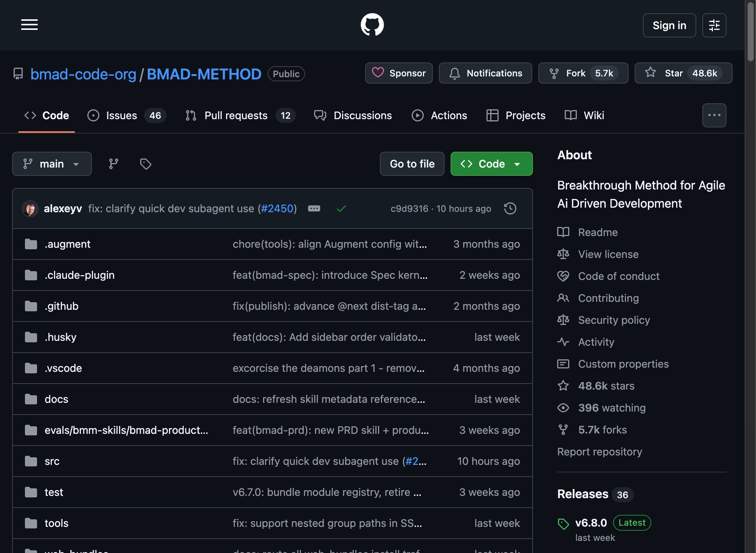Click the Readme book icon

563,232
